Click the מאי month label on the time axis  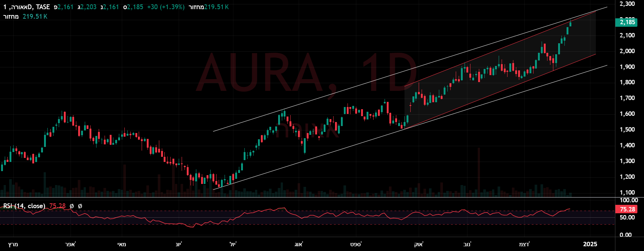click(121, 244)
